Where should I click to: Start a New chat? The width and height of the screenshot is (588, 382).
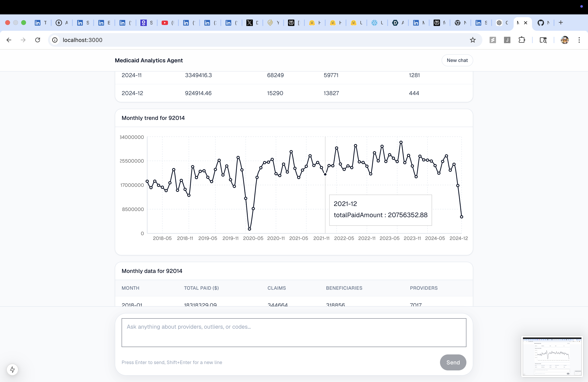[x=457, y=60]
